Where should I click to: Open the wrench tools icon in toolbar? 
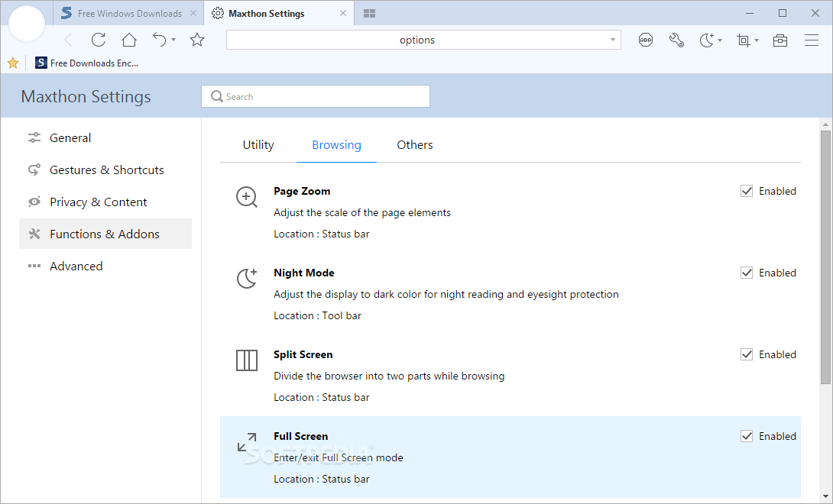pyautogui.click(x=676, y=40)
